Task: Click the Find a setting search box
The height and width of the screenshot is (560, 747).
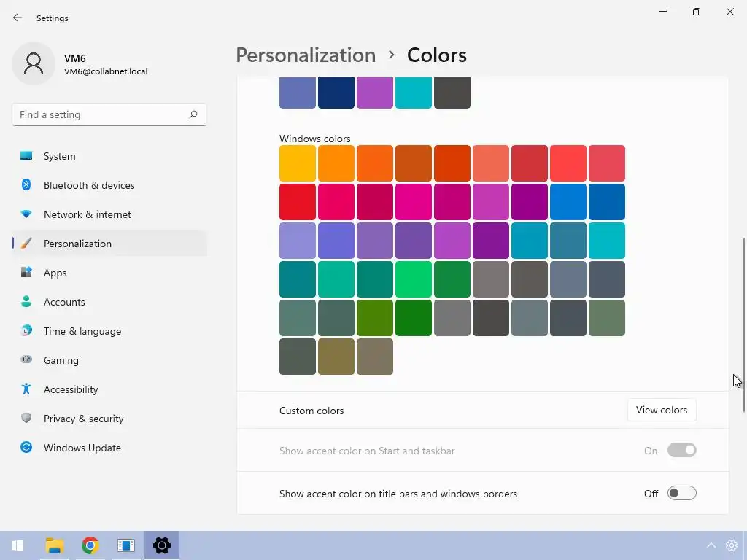Action: pos(109,114)
